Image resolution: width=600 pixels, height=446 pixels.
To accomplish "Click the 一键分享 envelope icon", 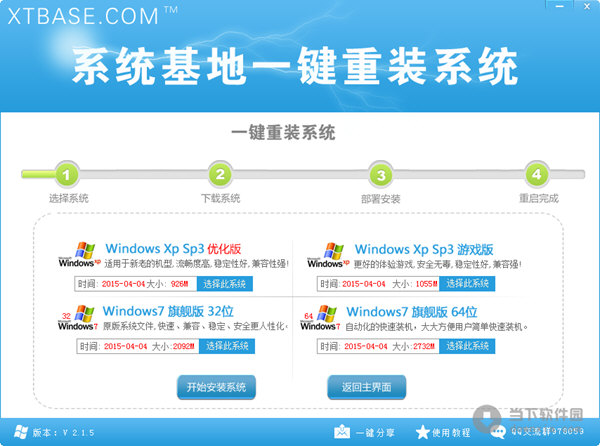I will coord(342,432).
